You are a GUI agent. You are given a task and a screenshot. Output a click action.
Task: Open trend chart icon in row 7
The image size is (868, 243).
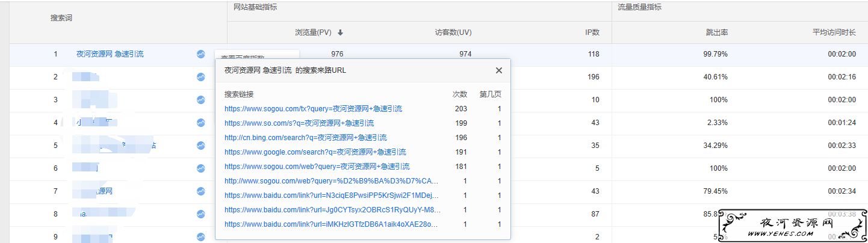[200, 191]
